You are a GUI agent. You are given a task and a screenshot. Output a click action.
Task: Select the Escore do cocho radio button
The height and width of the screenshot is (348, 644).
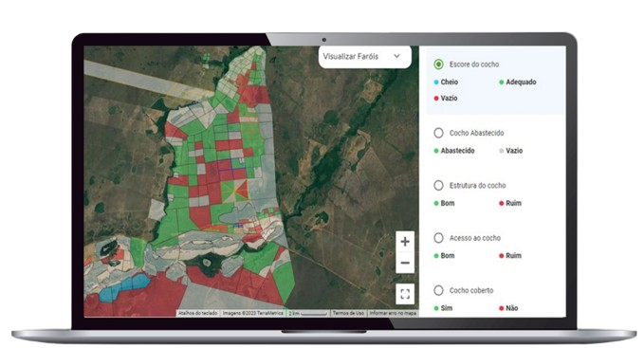pyautogui.click(x=438, y=64)
